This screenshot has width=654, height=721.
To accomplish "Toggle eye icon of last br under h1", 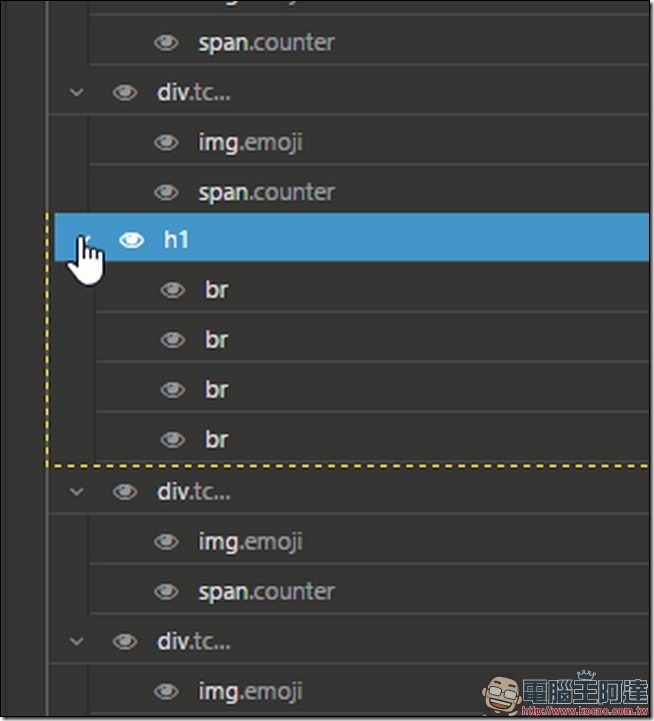I will (172, 440).
